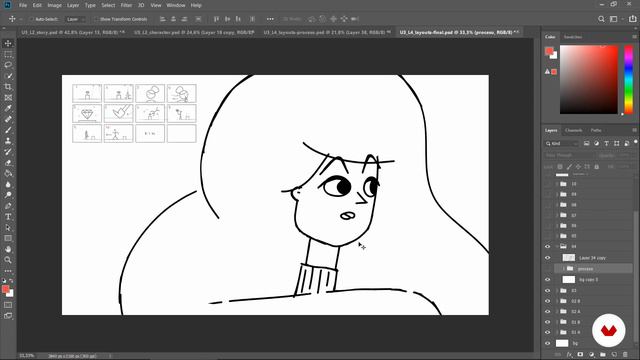Image resolution: width=640 pixels, height=360 pixels.
Task: Select the proceso group in Layers
Action: pos(593,269)
